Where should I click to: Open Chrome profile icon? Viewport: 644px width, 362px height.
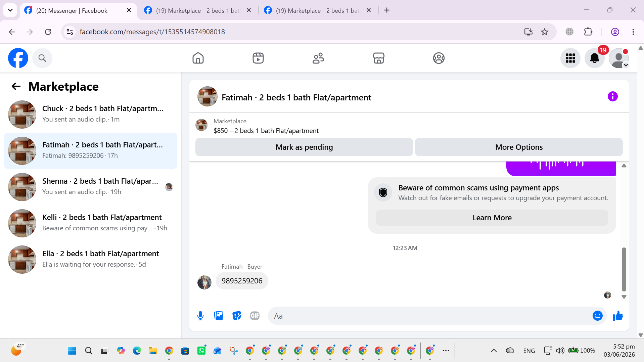pos(615,32)
